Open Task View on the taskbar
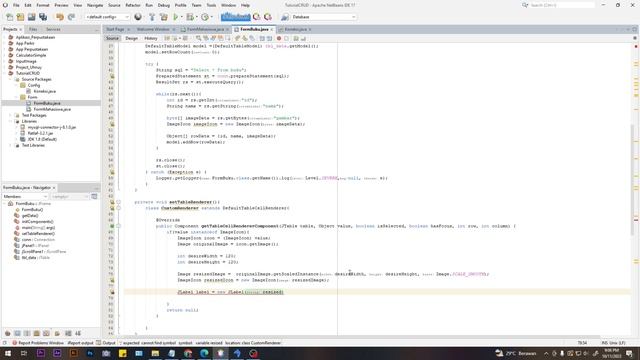 click(x=24, y=353)
